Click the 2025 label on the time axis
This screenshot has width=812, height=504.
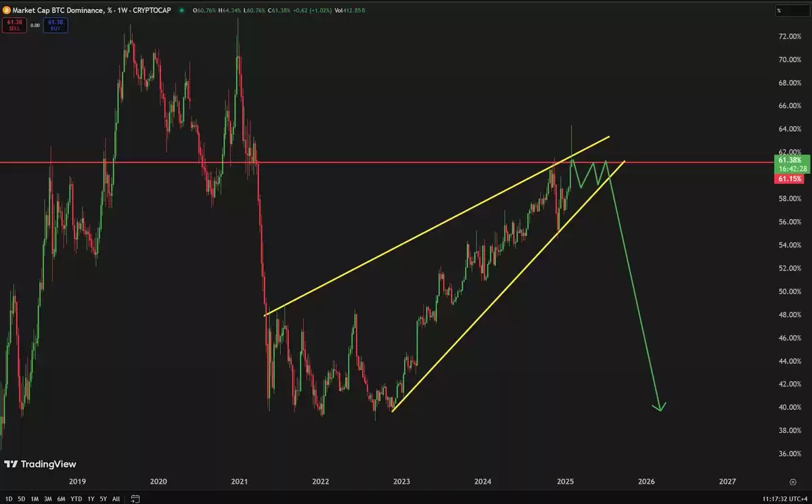tap(564, 482)
